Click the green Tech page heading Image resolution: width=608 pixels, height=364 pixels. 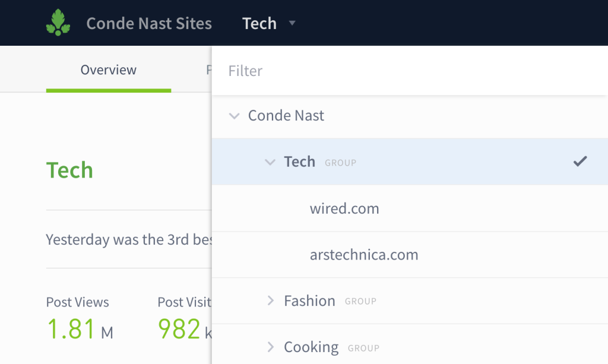click(x=70, y=170)
